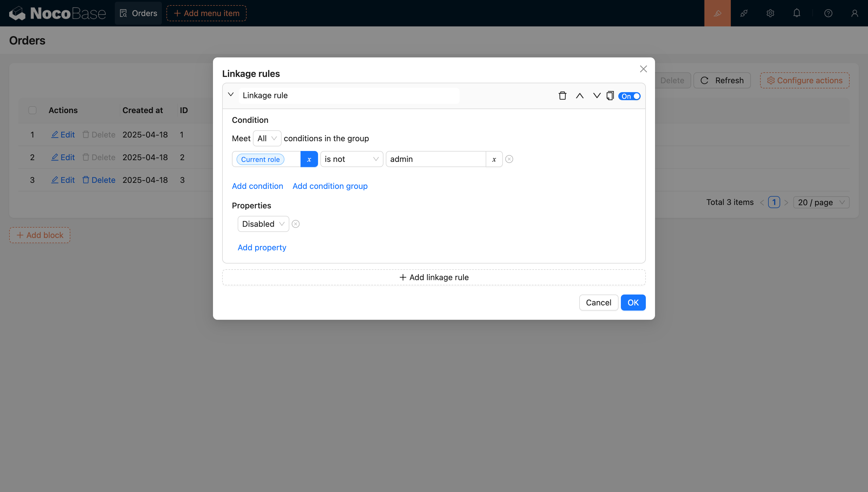Open the Disabled property dropdown

pos(263,224)
